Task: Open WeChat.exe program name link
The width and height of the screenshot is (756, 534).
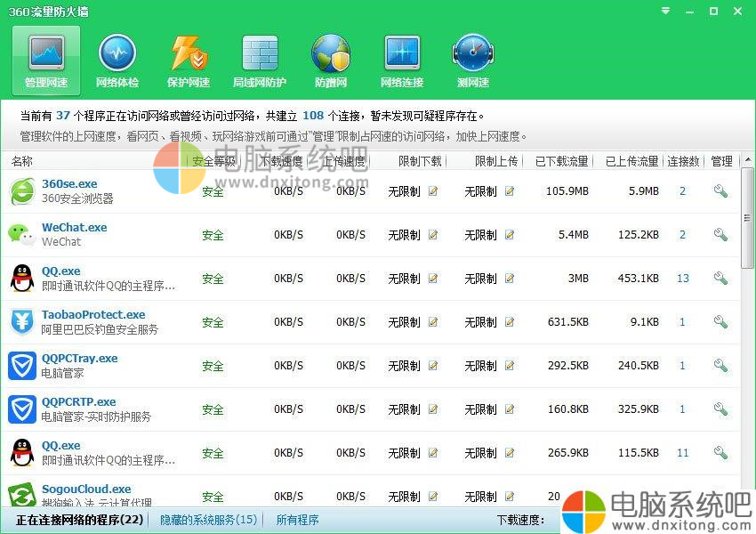Action: pyautogui.click(x=74, y=227)
